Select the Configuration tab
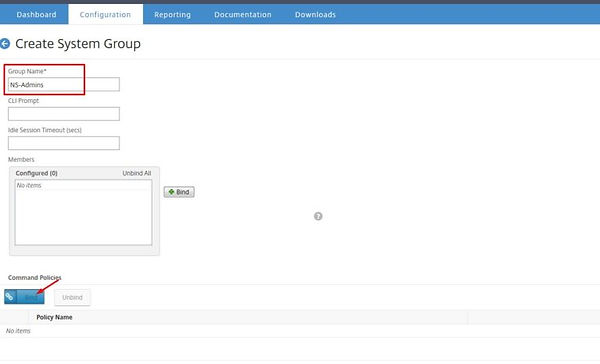600x364 pixels. point(105,15)
